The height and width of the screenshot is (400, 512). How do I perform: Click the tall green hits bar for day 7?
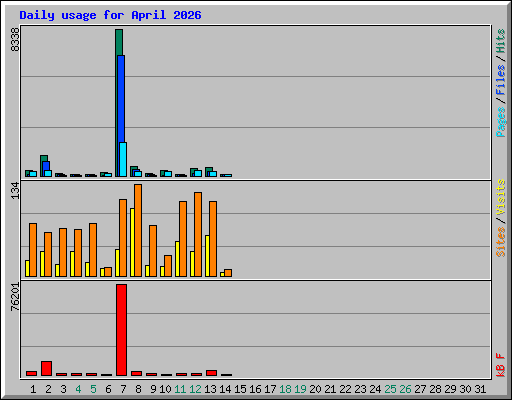[119, 42]
